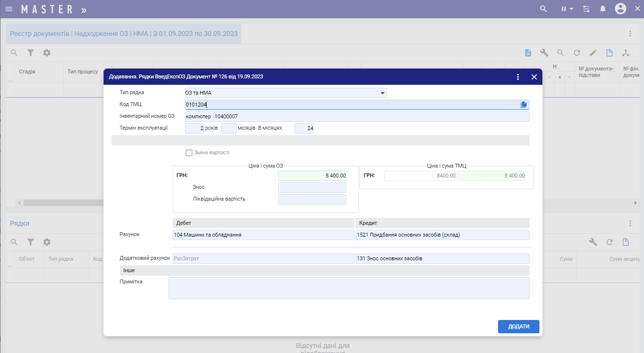Close the Додавання dialog
Image resolution: width=644 pixels, height=353 pixels.
(534, 77)
